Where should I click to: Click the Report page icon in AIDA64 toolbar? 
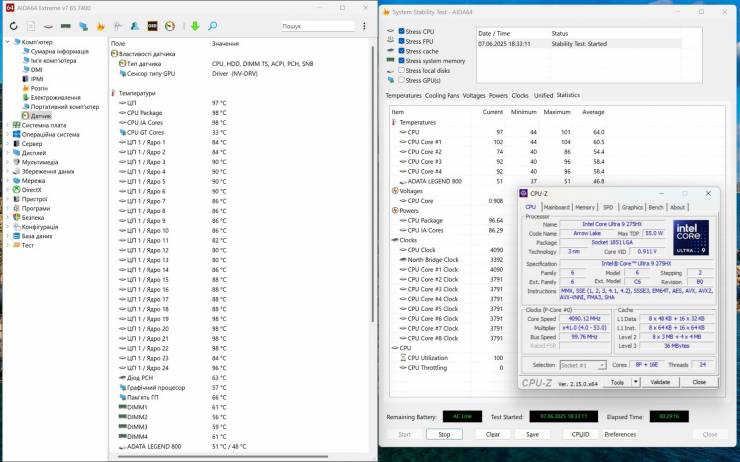coord(31,26)
